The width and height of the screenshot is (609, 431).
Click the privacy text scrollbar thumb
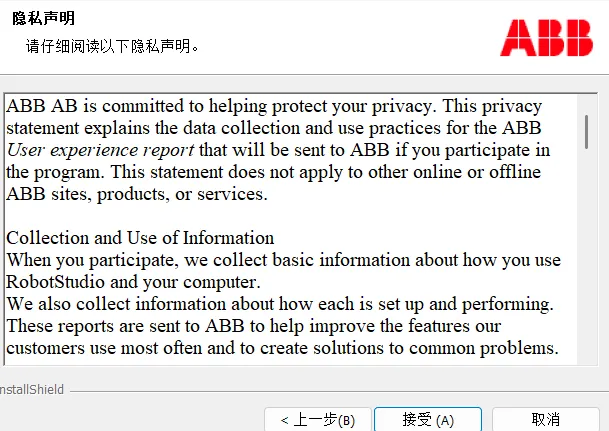586,132
